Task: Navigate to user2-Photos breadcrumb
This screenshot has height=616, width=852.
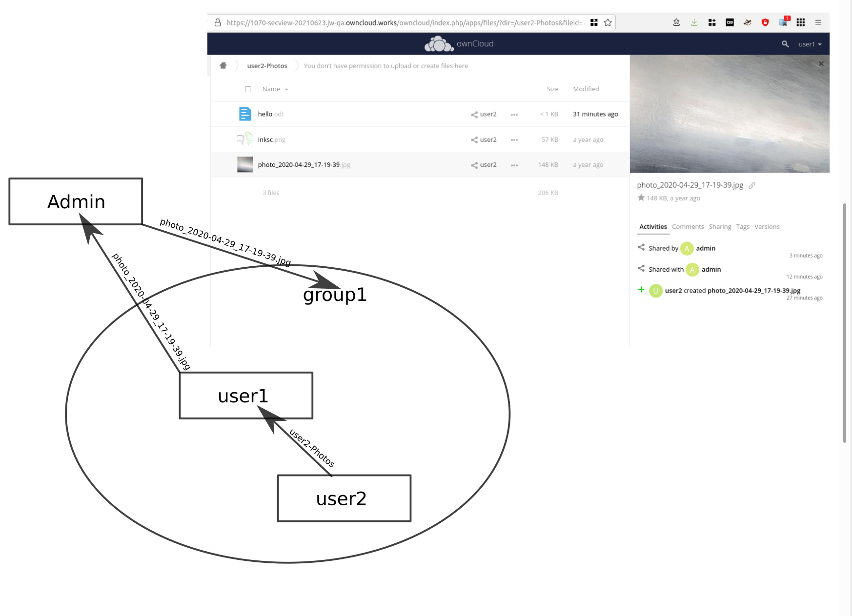Action: click(x=266, y=65)
